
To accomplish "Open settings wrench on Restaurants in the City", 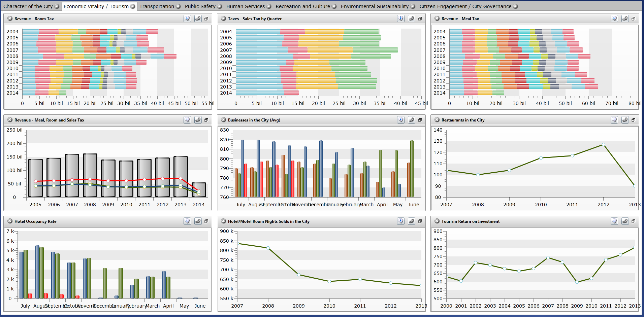I will point(625,120).
